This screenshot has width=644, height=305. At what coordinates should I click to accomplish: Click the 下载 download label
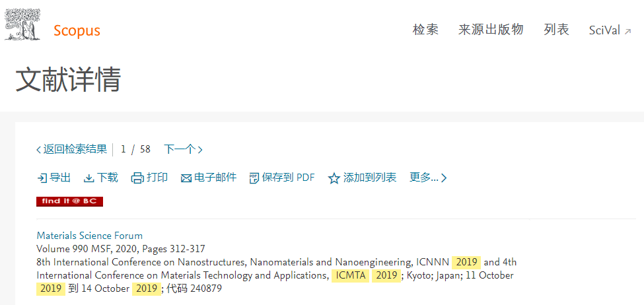pyautogui.click(x=107, y=178)
